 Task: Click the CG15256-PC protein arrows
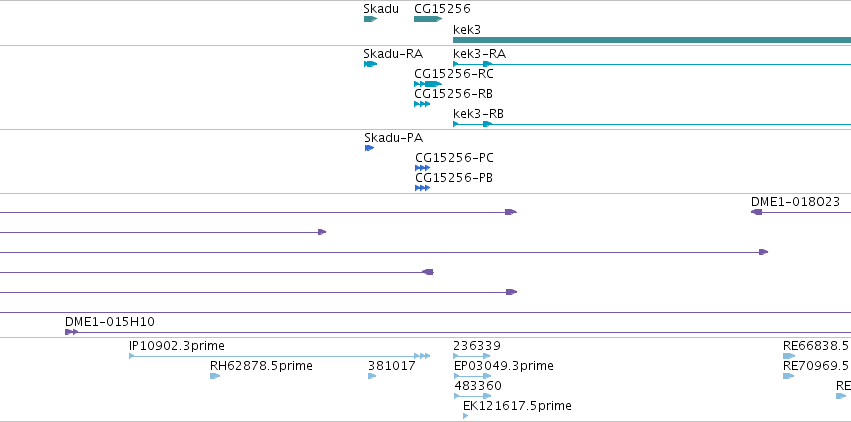[422, 168]
